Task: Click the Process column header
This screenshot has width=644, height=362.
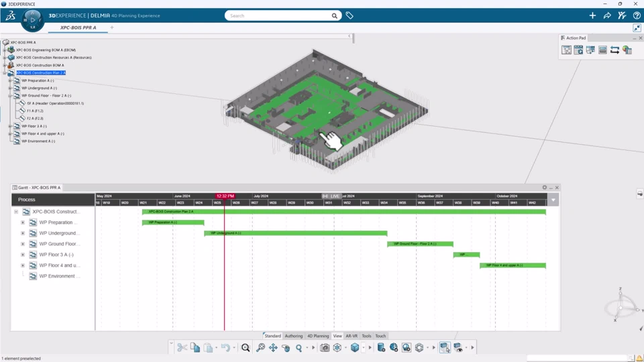Action: point(53,200)
